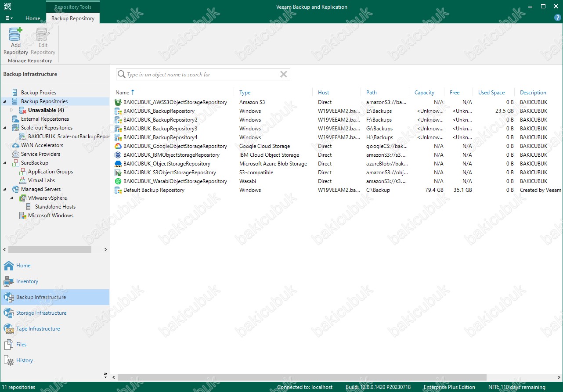Image resolution: width=563 pixels, height=392 pixels.
Task: Click the Files view icon
Action: tap(9, 345)
